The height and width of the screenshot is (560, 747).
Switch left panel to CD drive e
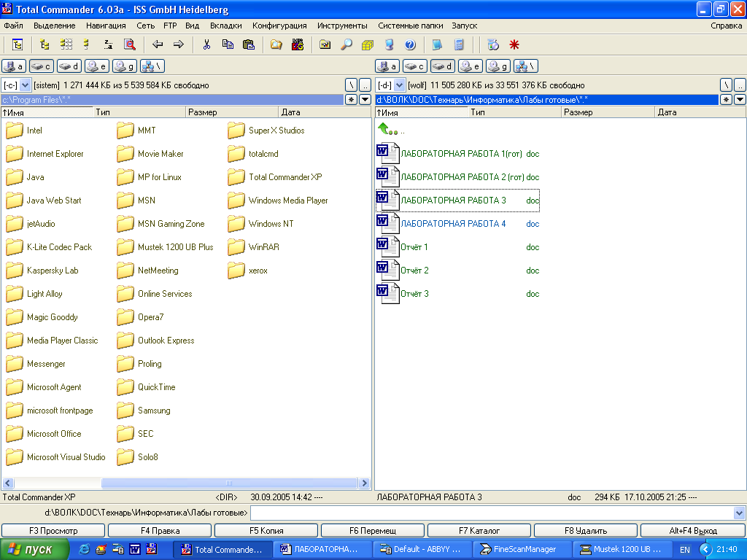point(97,66)
